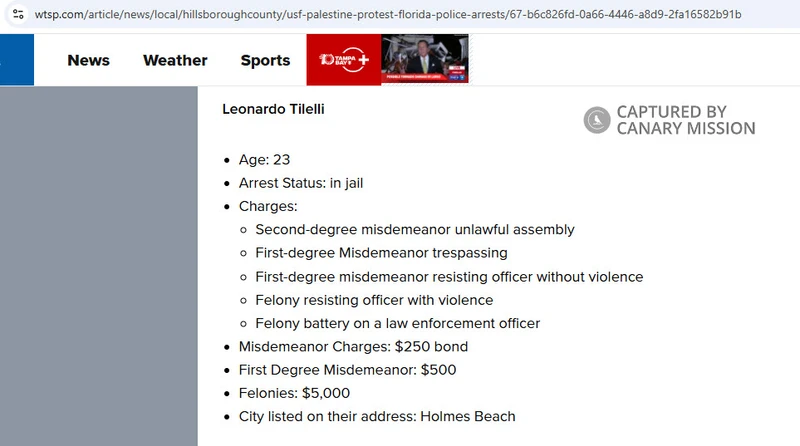800x446 pixels.
Task: Click 'Misdemeanor Charges: $250 bond' line
Action: click(354, 347)
